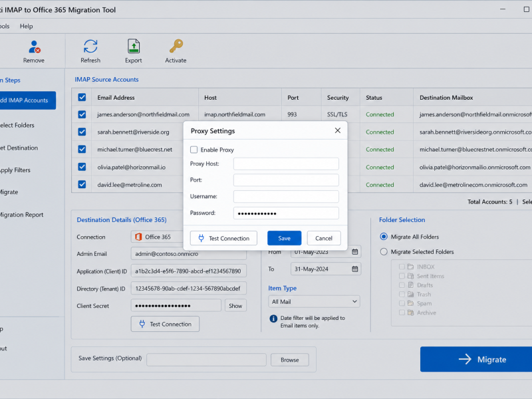Uncheck david.lee account checkbox
532x399 pixels.
[x=82, y=185]
